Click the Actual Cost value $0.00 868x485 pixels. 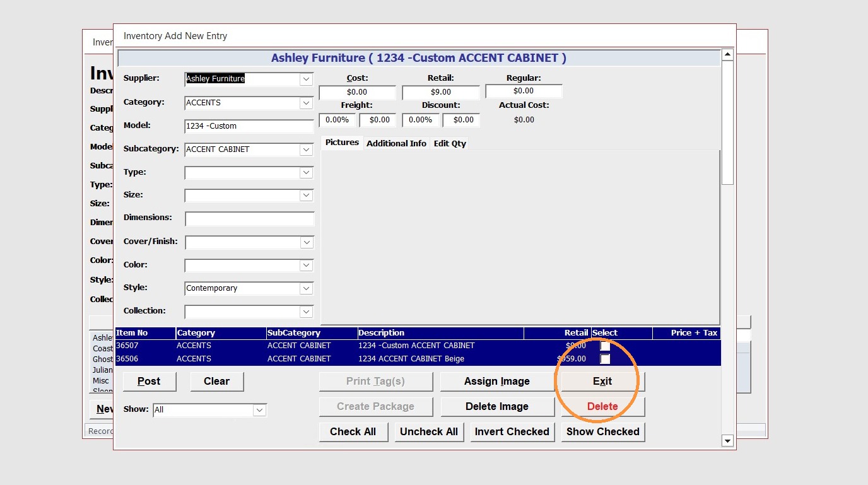click(x=524, y=120)
